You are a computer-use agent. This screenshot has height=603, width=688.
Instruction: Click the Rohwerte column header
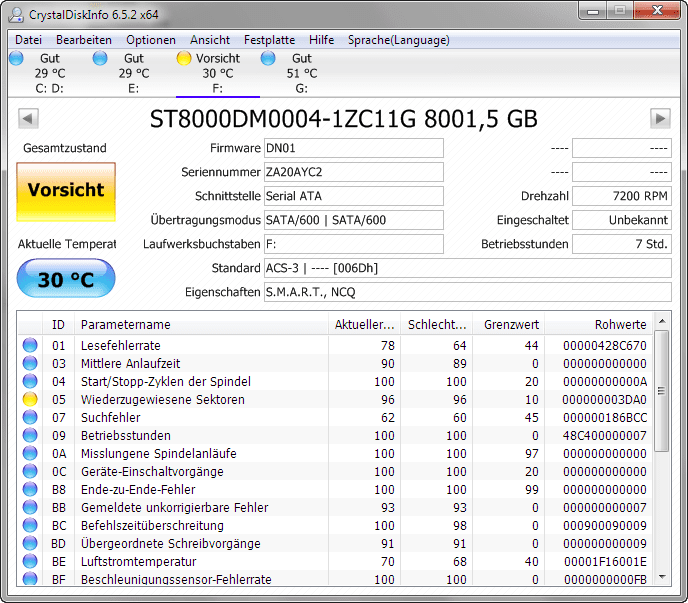(599, 324)
